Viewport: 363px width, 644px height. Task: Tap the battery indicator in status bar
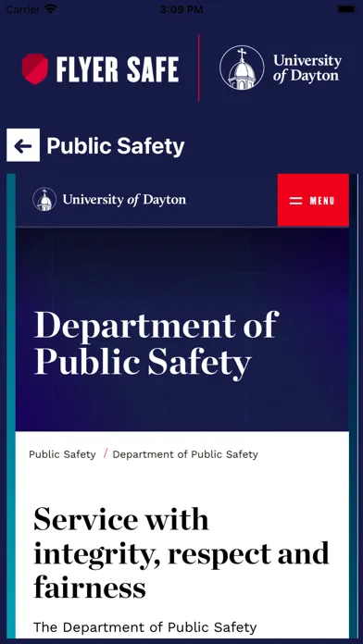click(346, 9)
